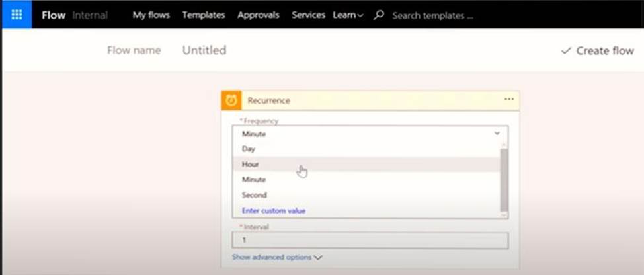Click Enter custom value link
The image size is (644, 275).
tap(274, 211)
